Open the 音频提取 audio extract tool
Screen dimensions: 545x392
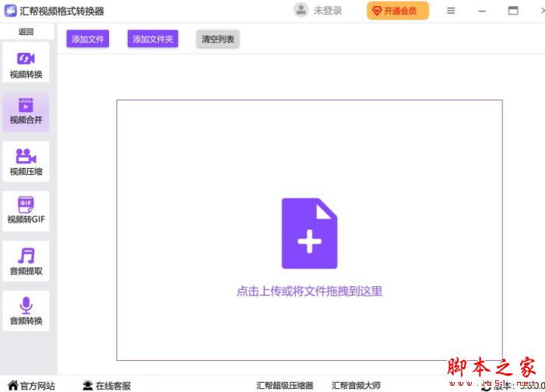pyautogui.click(x=26, y=261)
